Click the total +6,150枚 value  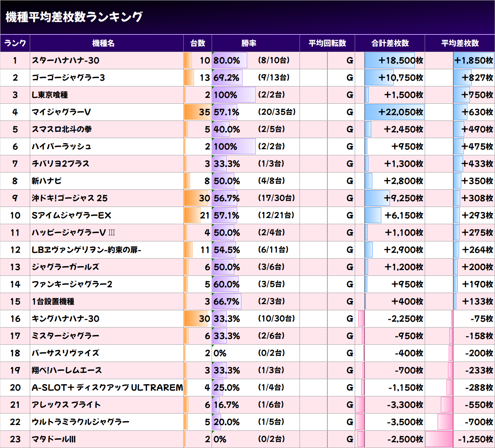click(404, 216)
